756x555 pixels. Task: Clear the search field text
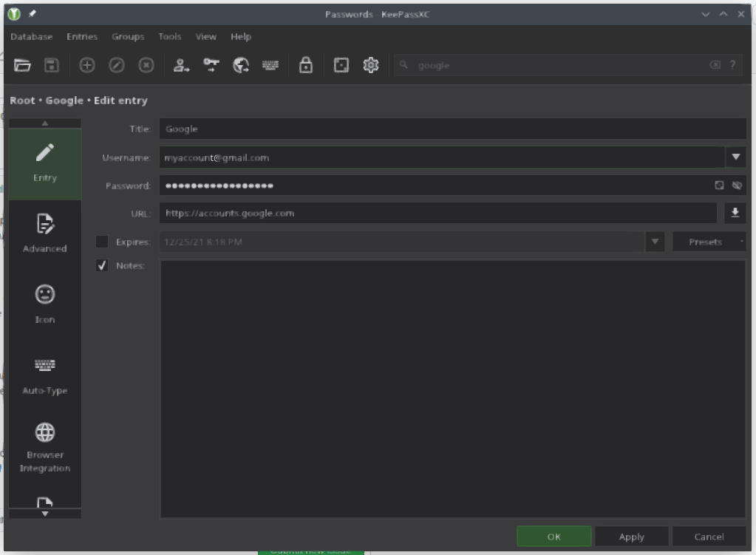click(715, 65)
